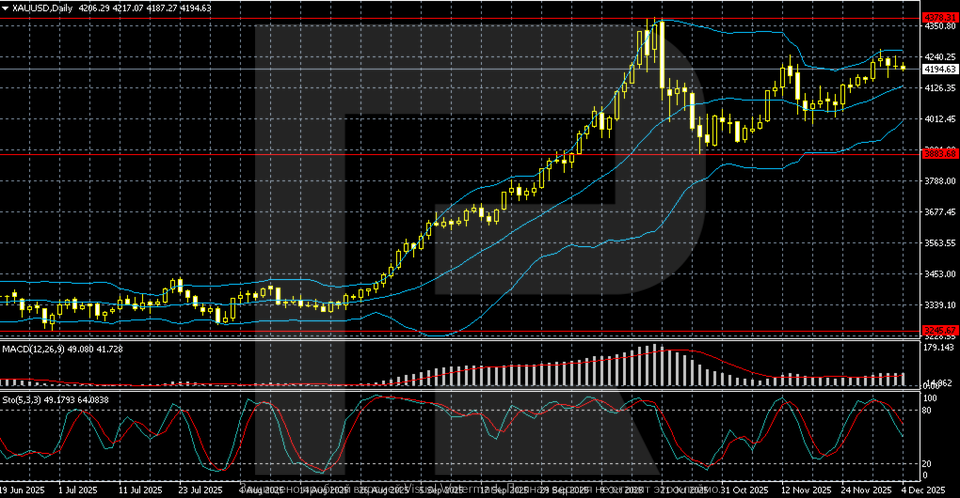Viewport: 960px width, 498px height.
Task: Select the red 3883.68 support price tag
Action: tap(939, 153)
